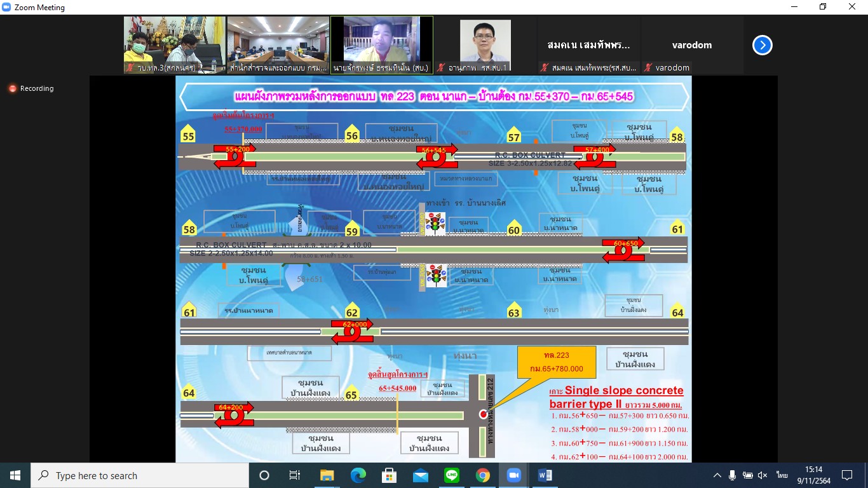
Task: Open LINE from the taskbar
Action: tap(452, 475)
